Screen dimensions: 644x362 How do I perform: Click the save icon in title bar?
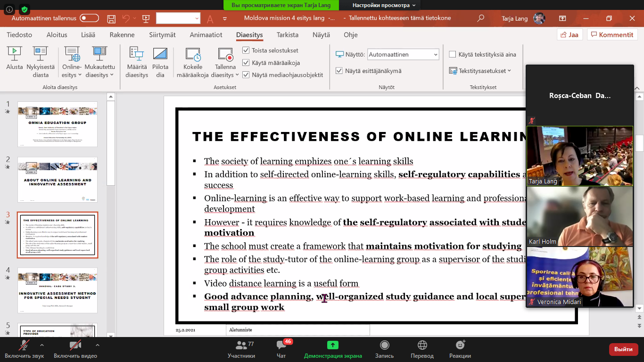[111, 19]
